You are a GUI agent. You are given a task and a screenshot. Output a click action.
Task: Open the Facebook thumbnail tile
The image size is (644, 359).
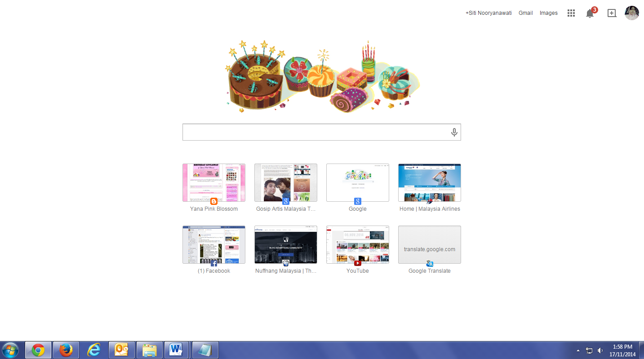pos(214,244)
